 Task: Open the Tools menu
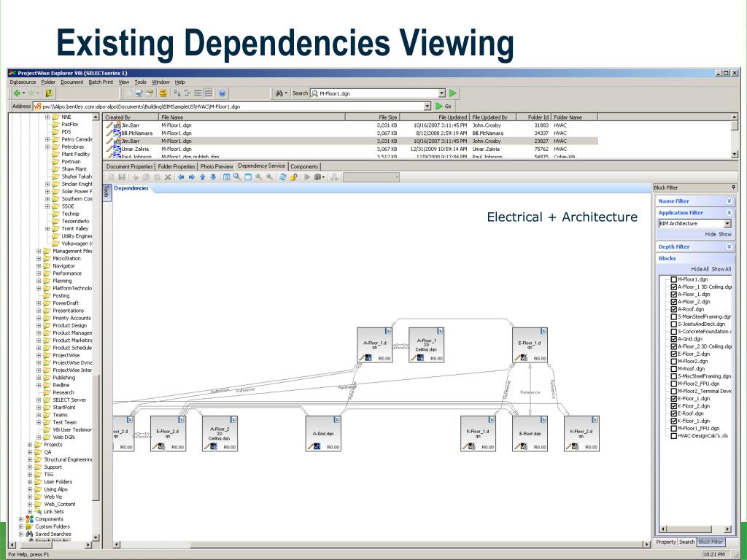141,82
